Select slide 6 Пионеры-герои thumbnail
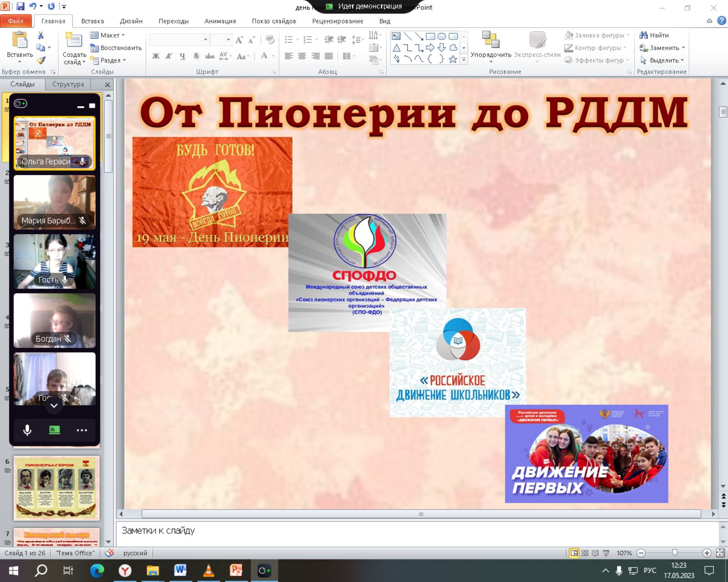The image size is (728, 582). [x=56, y=488]
